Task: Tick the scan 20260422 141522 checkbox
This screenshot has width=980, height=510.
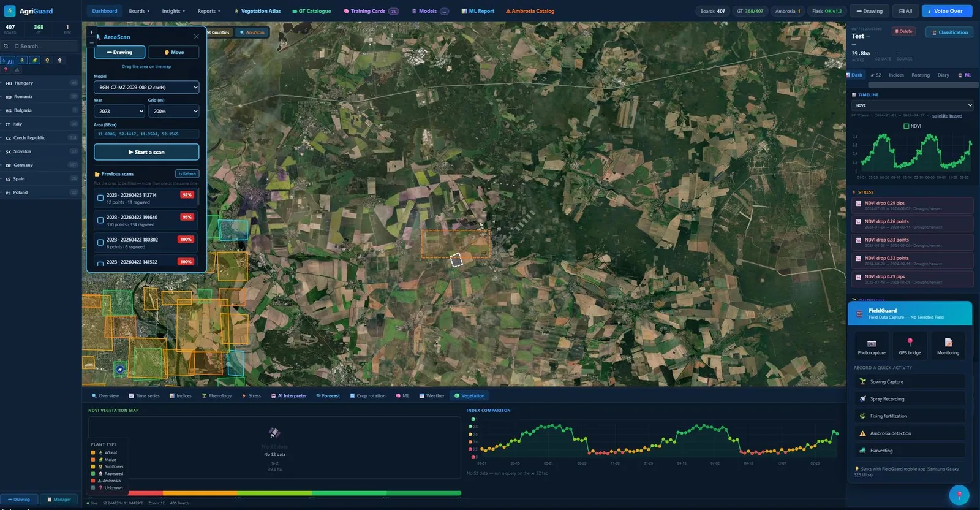Action: (x=100, y=264)
